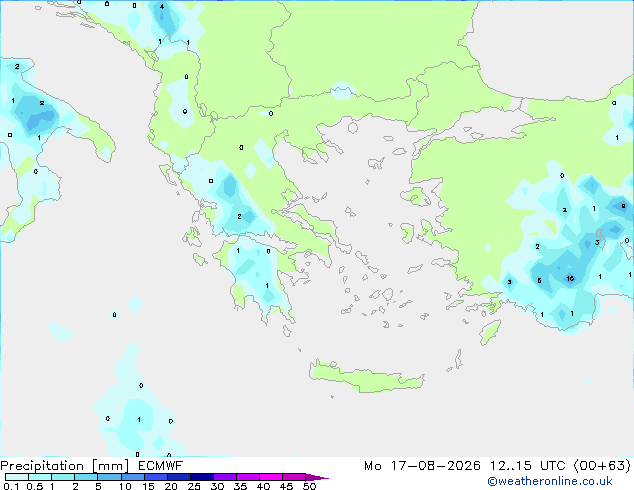This screenshot has width=634, height=490.
Task: Click the above-50 legend arrow tip
Action: pyautogui.click(x=317, y=477)
